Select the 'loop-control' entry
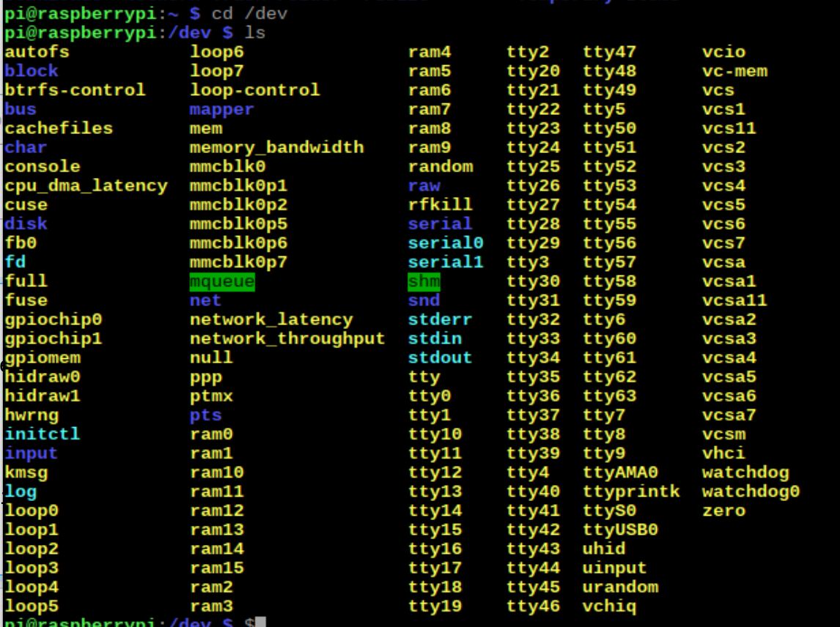The width and height of the screenshot is (840, 627). click(255, 90)
